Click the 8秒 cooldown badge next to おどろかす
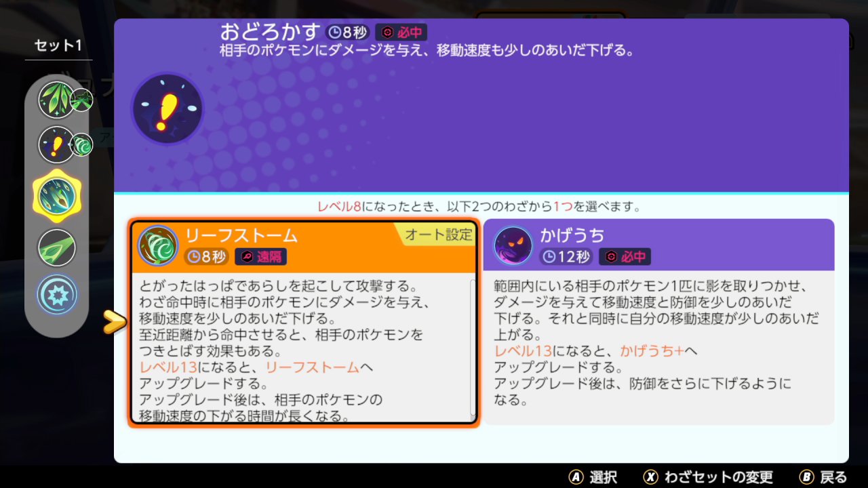 click(x=348, y=32)
